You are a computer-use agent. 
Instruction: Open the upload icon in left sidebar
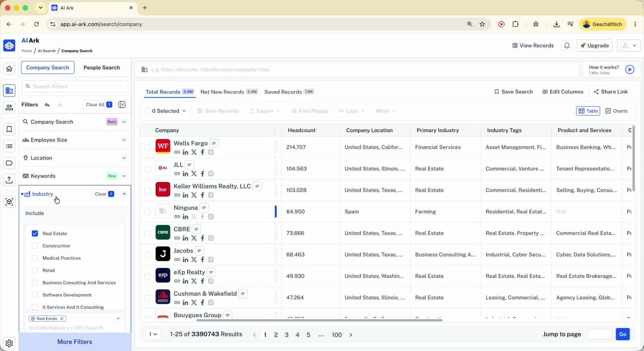[x=9, y=180]
